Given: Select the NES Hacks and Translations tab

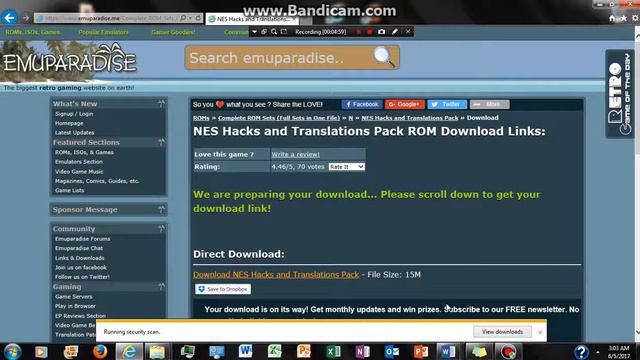Looking at the screenshot, I should (251, 19).
